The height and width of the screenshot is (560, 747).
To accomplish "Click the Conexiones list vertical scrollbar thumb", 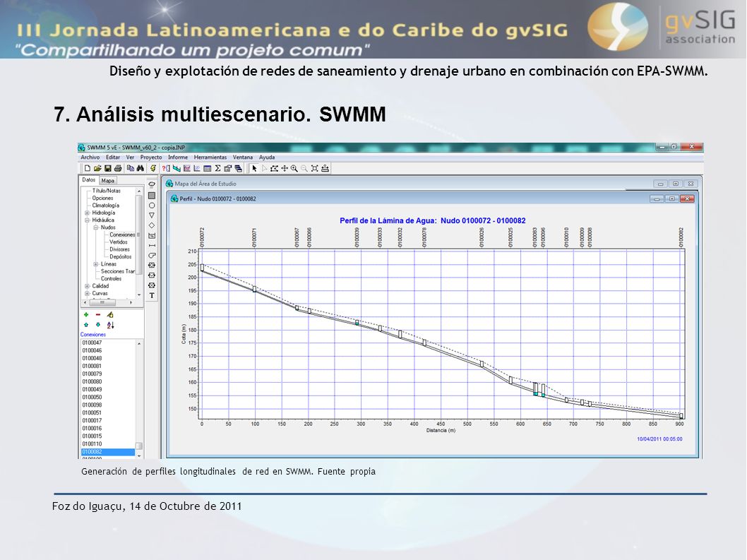I will point(139,446).
